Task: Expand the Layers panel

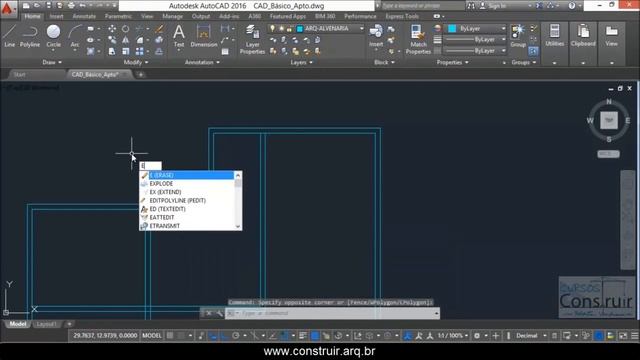Action: click(301, 62)
